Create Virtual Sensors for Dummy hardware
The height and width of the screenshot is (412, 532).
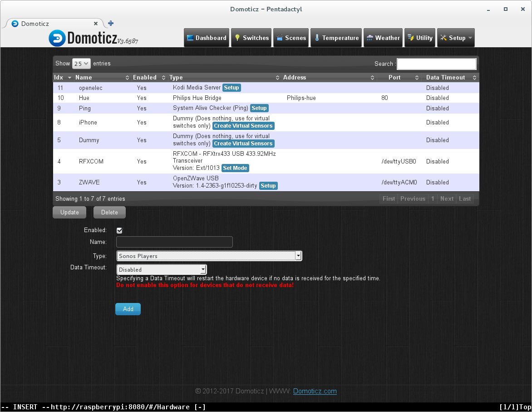pyautogui.click(x=243, y=144)
